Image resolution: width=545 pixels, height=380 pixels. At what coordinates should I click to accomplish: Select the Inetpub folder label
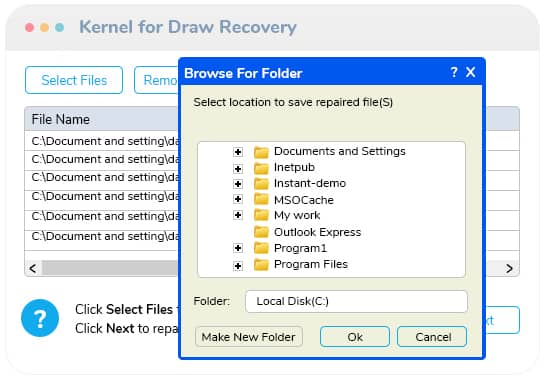[x=294, y=167]
